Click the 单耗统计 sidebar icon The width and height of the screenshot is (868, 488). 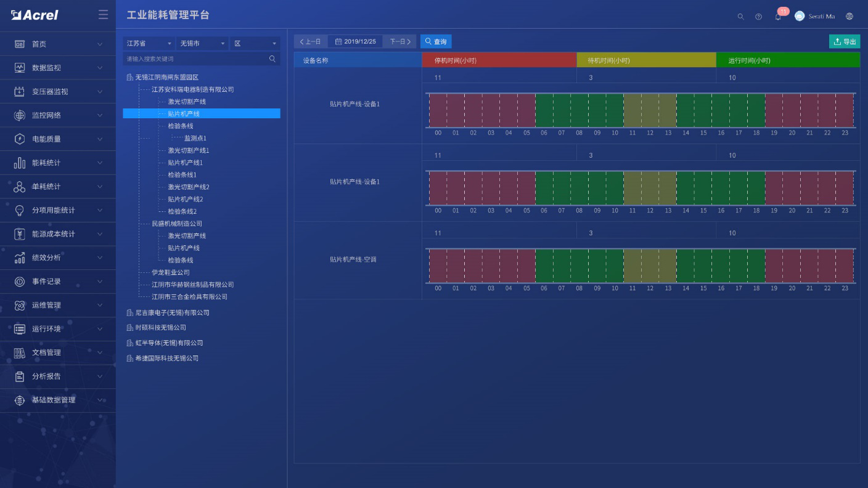coord(20,187)
